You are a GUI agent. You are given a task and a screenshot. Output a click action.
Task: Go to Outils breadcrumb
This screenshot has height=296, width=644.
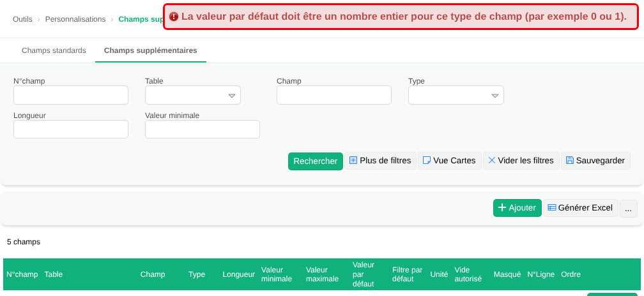click(22, 19)
